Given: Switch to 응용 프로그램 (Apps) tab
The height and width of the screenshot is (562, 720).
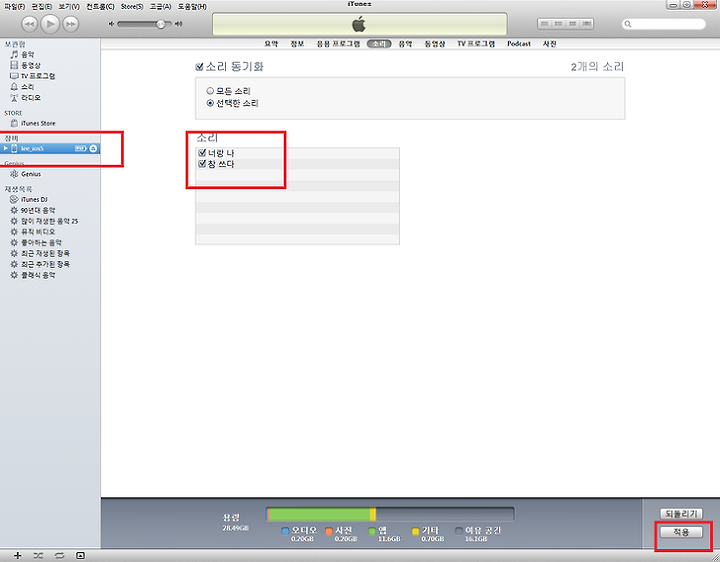Looking at the screenshot, I should 338,44.
